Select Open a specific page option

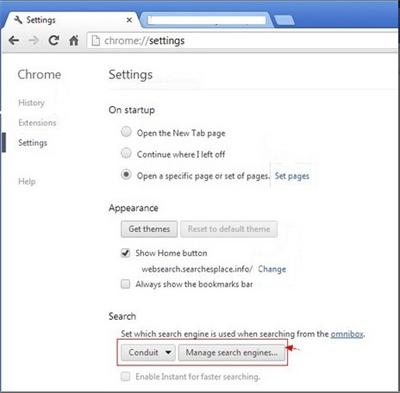[x=126, y=174]
